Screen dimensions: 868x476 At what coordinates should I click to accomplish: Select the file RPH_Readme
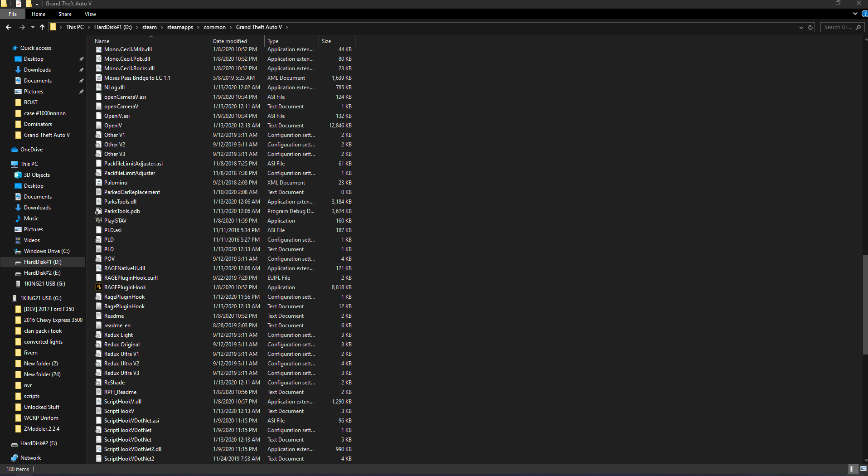(120, 392)
